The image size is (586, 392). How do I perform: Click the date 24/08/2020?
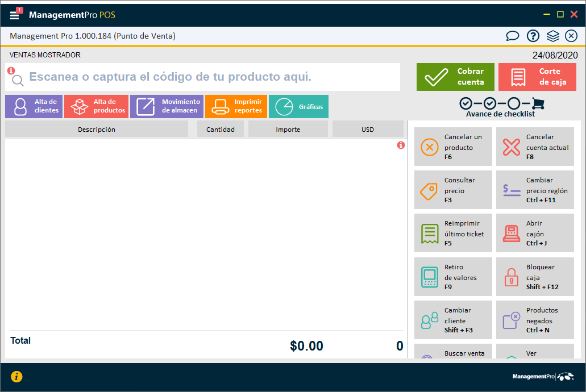point(555,55)
